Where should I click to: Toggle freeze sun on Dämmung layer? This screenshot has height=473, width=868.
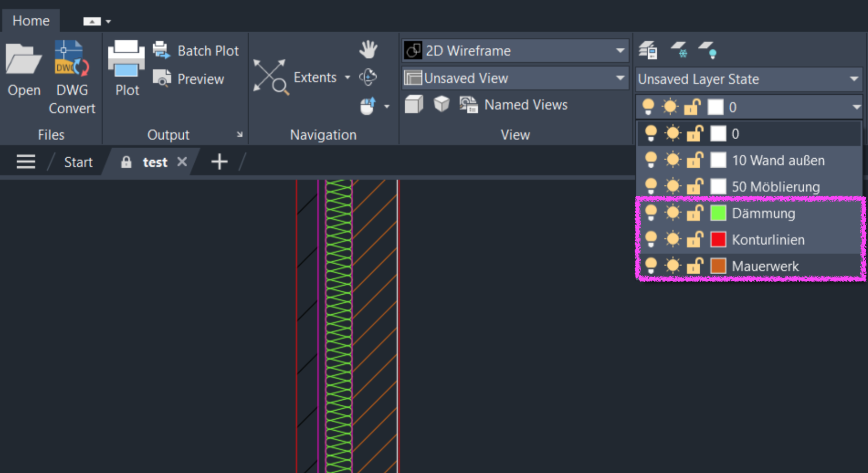(x=673, y=213)
